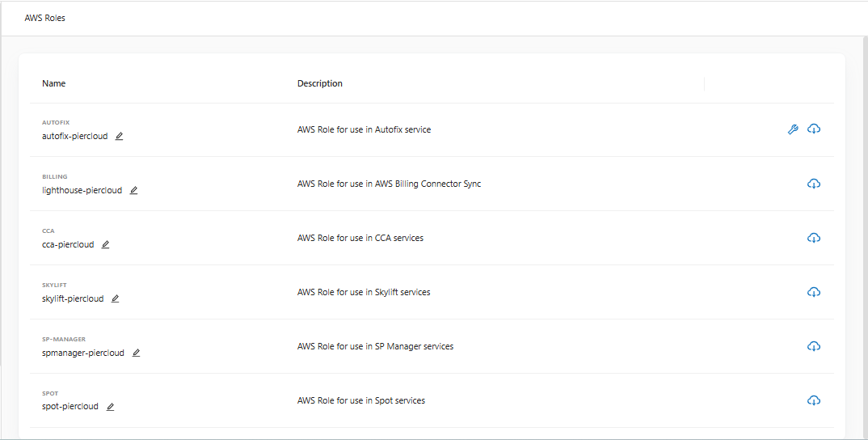This screenshot has height=440, width=868.
Task: Click the wrench icon for the autofix role
Action: tap(793, 129)
